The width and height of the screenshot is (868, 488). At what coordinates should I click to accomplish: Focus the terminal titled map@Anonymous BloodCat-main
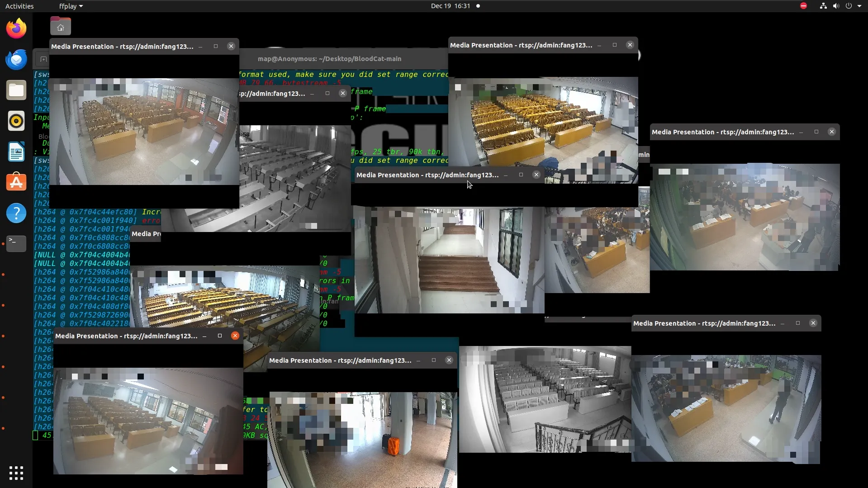click(329, 59)
